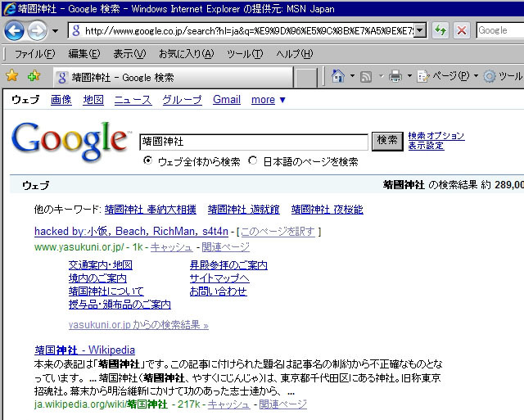This screenshot has width=524, height=420.
Task: Open the 表示(V) menu
Action: [x=129, y=54]
